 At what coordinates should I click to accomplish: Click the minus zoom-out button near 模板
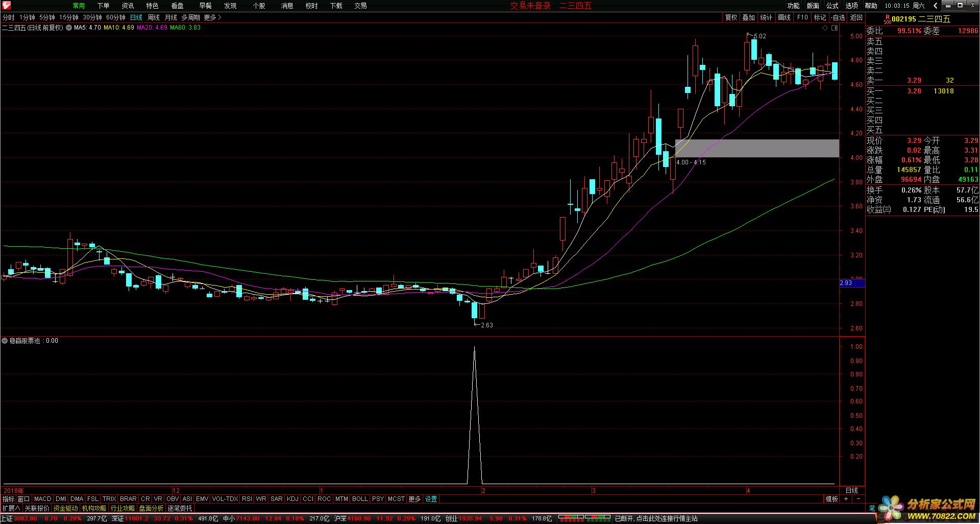coord(858,499)
